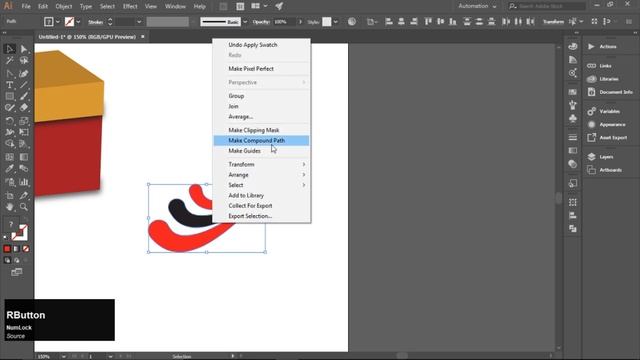Open the Arrange submenu
This screenshot has width=640, height=360.
261,175
